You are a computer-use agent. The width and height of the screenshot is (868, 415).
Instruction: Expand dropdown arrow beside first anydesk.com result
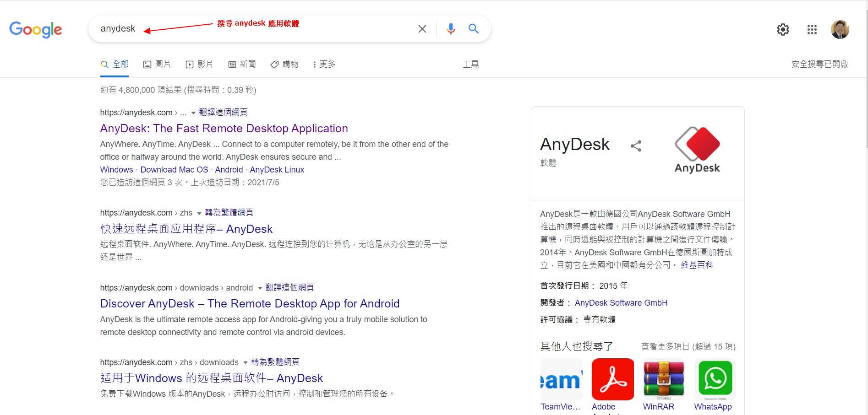pos(193,113)
